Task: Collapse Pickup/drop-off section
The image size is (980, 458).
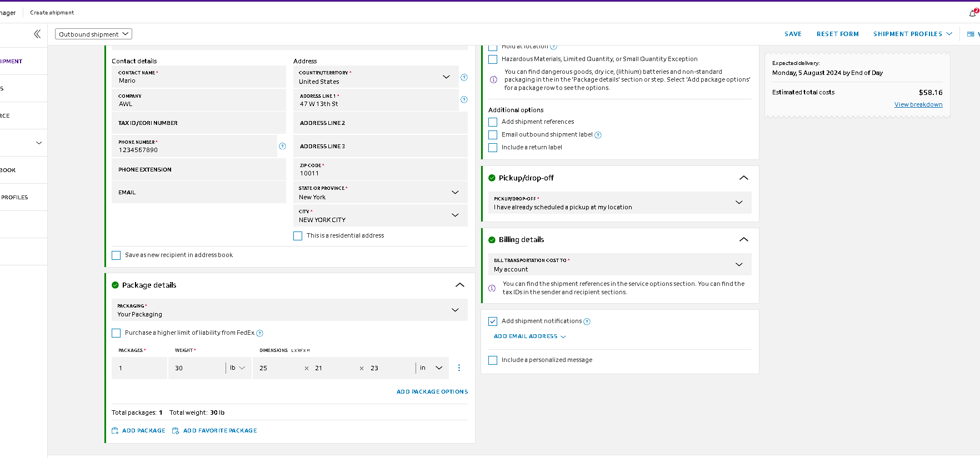Action: click(744, 178)
